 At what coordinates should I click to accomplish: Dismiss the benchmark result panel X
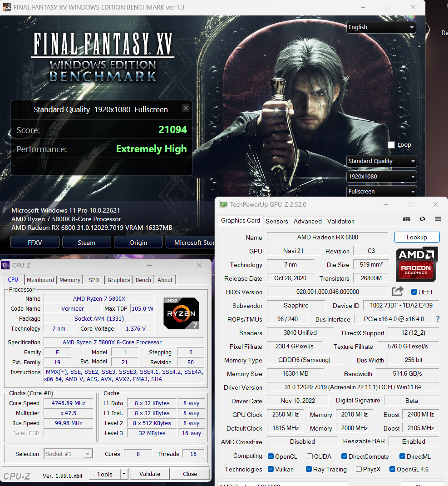coord(186,108)
